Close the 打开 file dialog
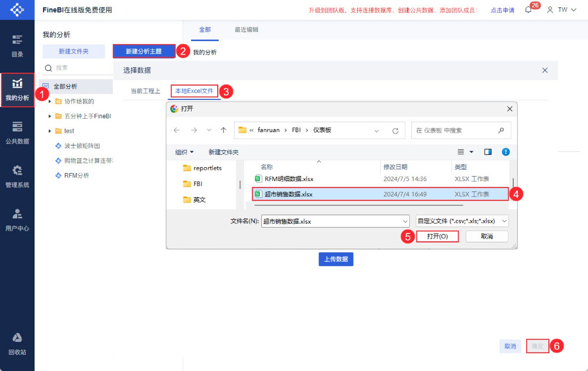The width and height of the screenshot is (588, 371). pyautogui.click(x=509, y=109)
